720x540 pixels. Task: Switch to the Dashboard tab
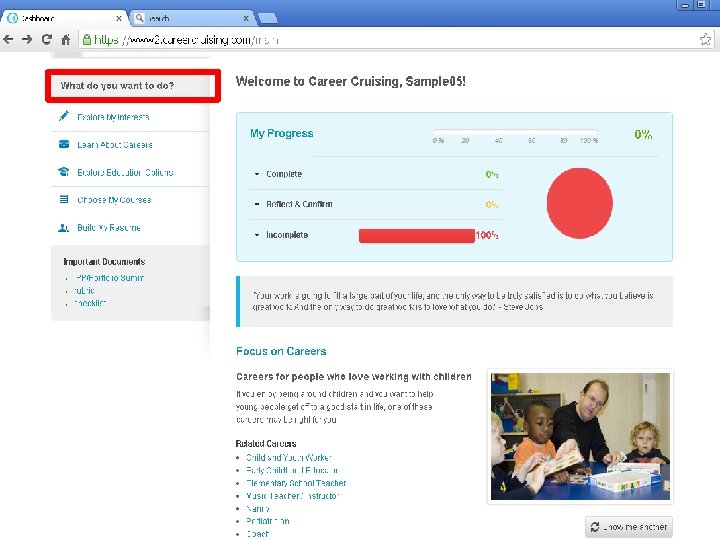point(63,18)
